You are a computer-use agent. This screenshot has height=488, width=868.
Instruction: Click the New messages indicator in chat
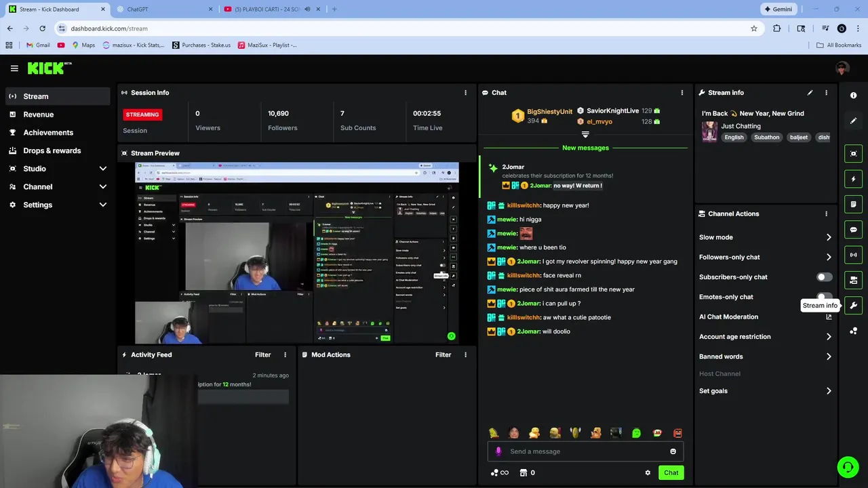[585, 148]
